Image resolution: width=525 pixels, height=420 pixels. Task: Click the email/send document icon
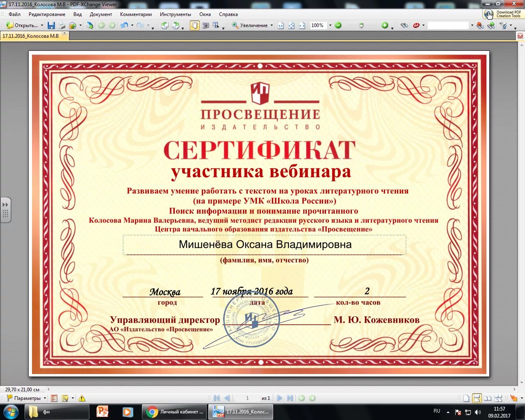73,25
